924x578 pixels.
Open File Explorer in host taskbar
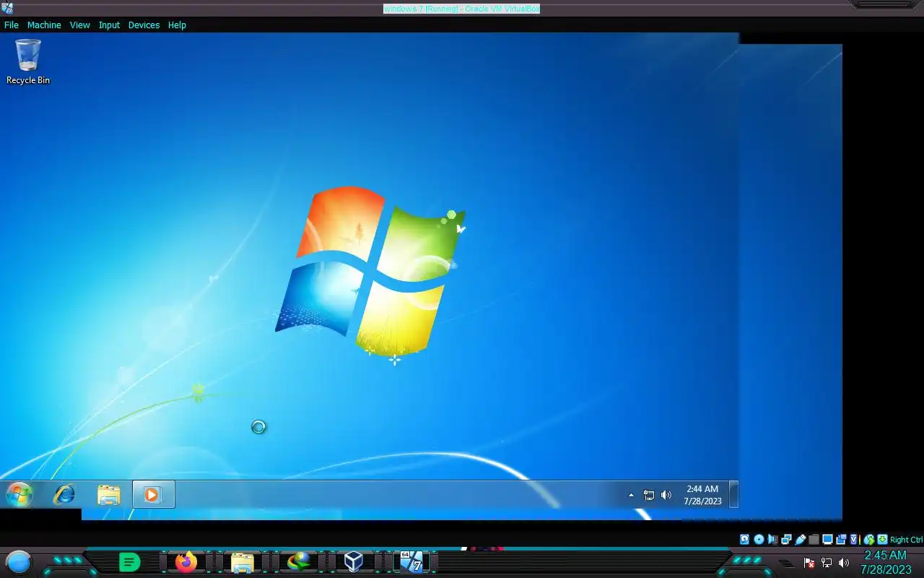242,561
